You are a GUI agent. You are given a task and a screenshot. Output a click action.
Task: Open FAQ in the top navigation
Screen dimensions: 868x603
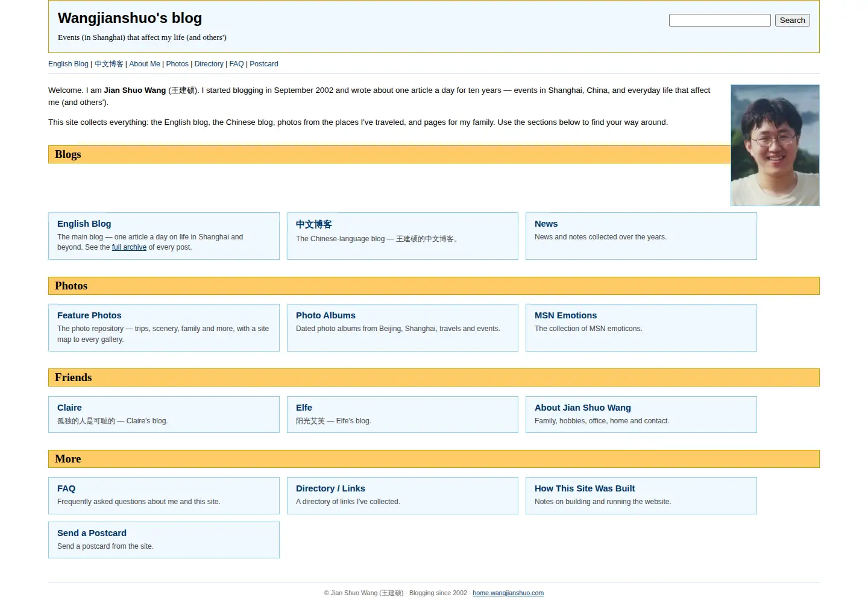point(237,64)
